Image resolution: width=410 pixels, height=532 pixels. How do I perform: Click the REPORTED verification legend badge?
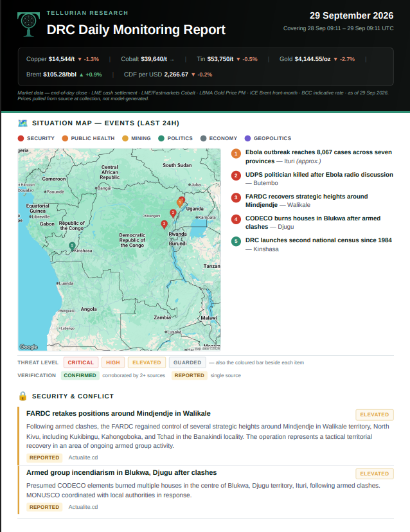(x=190, y=375)
